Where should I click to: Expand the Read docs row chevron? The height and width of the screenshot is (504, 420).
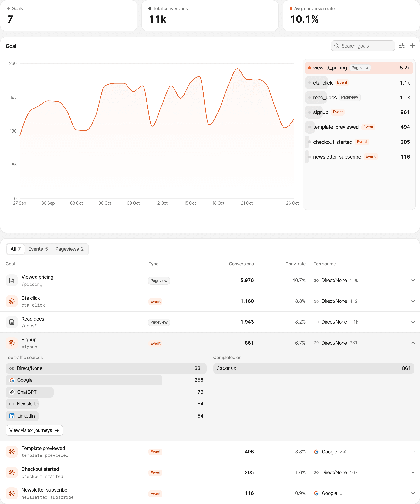point(413,322)
